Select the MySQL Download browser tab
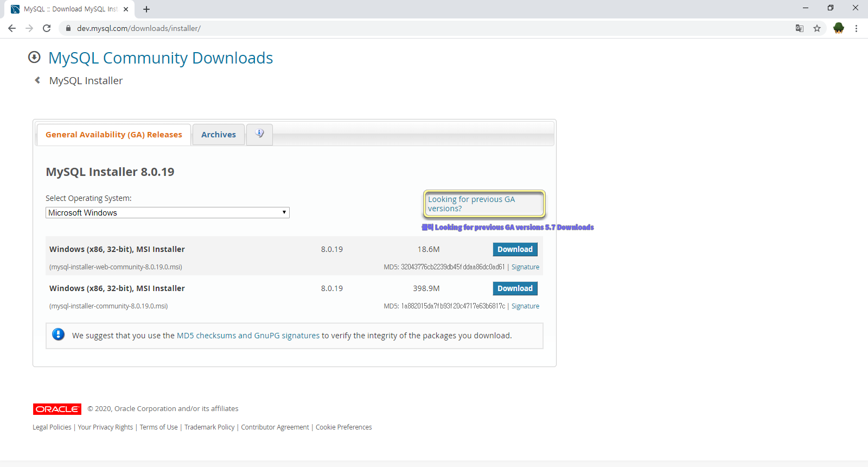868x467 pixels. coord(71,9)
